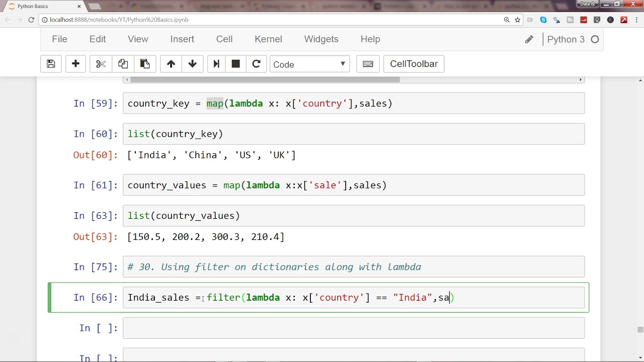Click the Out[63] prompt label
The image size is (644, 362).
point(96,237)
